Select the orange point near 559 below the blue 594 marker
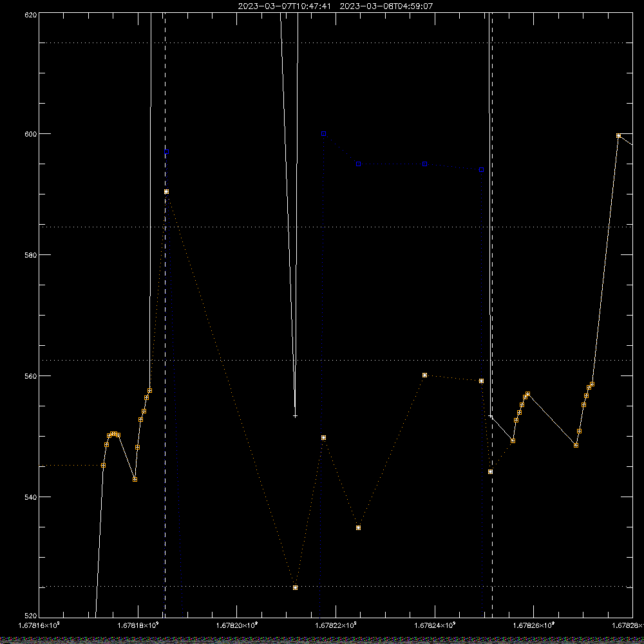The width and height of the screenshot is (644, 644). [481, 381]
